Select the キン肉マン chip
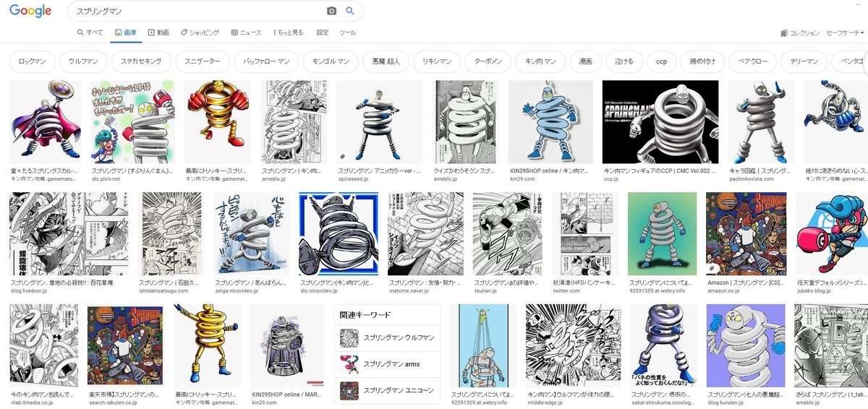Image resolution: width=868 pixels, height=409 pixels. (x=540, y=61)
